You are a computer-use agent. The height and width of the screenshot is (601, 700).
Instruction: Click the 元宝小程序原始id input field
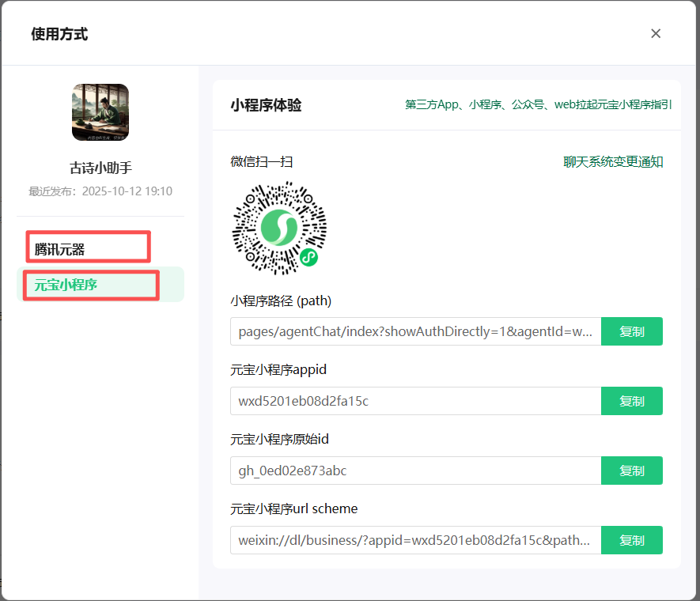click(x=415, y=471)
